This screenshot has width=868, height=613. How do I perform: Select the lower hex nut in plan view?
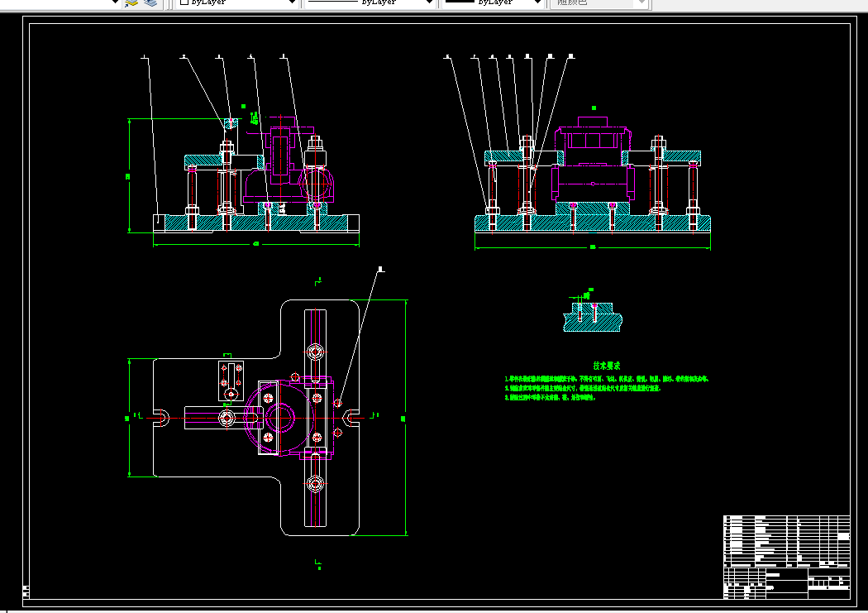pyautogui.click(x=315, y=484)
